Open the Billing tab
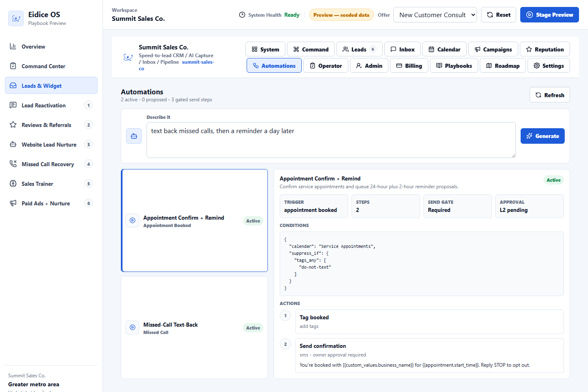 point(409,65)
